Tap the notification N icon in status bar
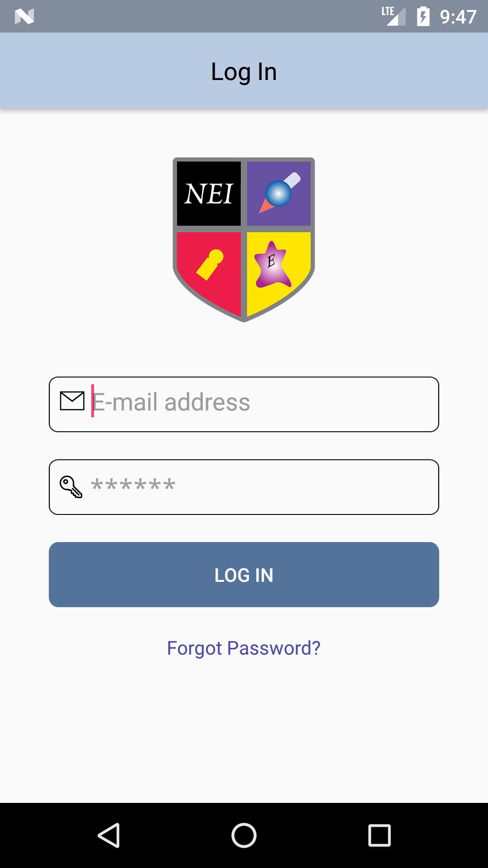This screenshot has width=488, height=868. [24, 17]
